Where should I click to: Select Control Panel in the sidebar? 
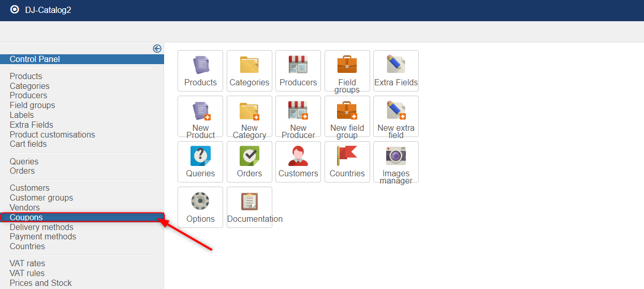point(82,59)
